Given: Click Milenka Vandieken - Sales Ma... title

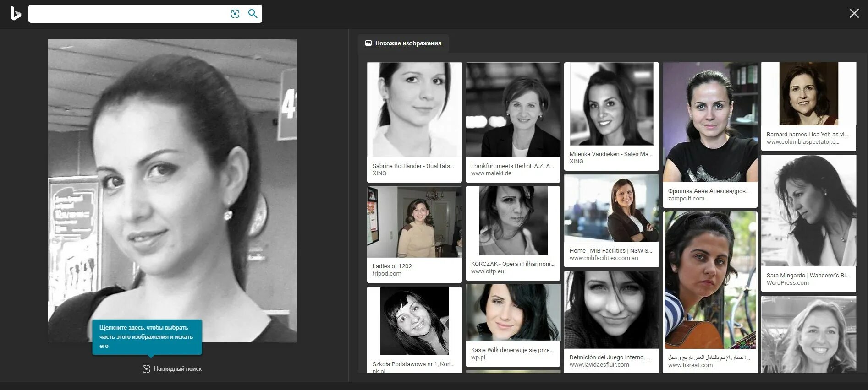Looking at the screenshot, I should point(610,154).
